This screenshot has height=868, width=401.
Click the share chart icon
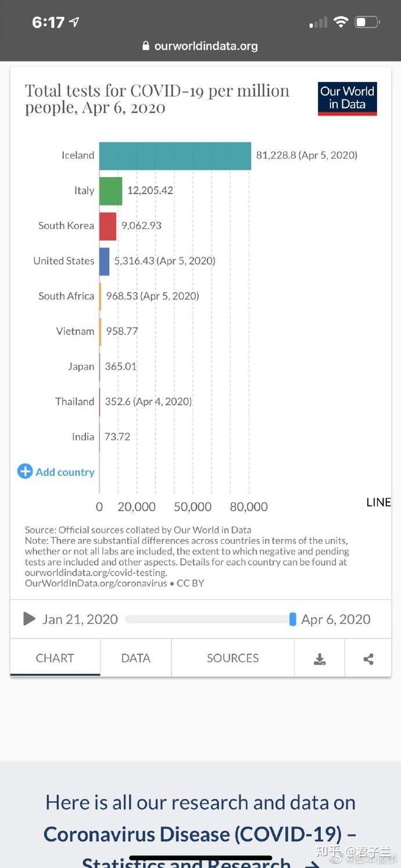(368, 659)
